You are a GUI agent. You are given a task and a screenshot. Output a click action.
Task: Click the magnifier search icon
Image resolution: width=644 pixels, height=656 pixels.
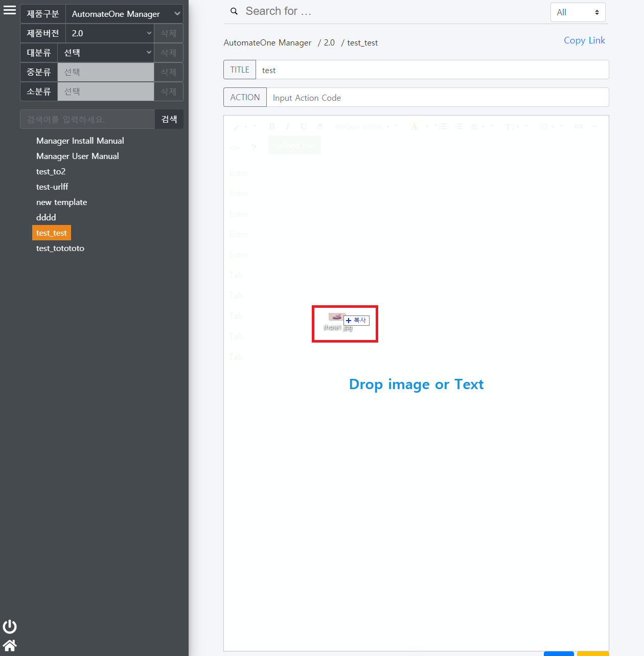[234, 11]
